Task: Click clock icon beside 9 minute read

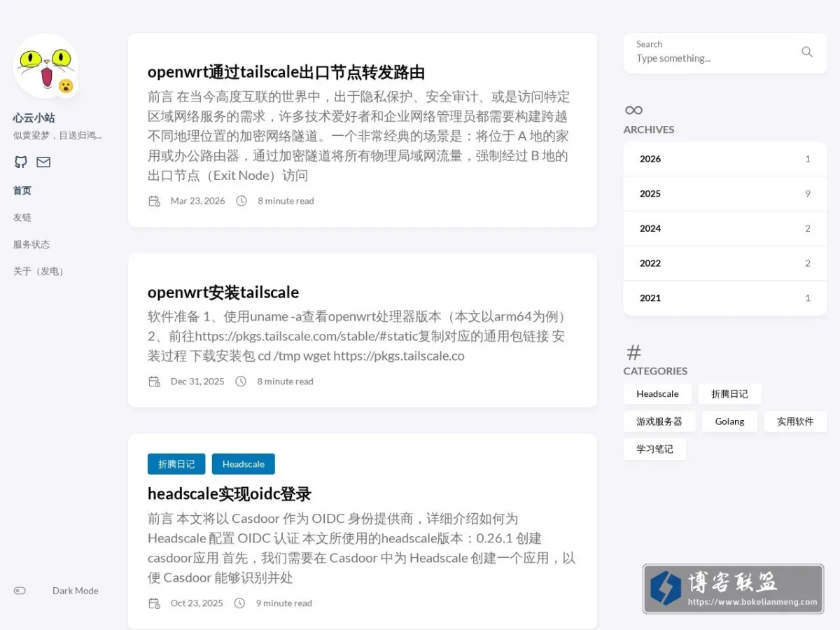Action: point(239,603)
